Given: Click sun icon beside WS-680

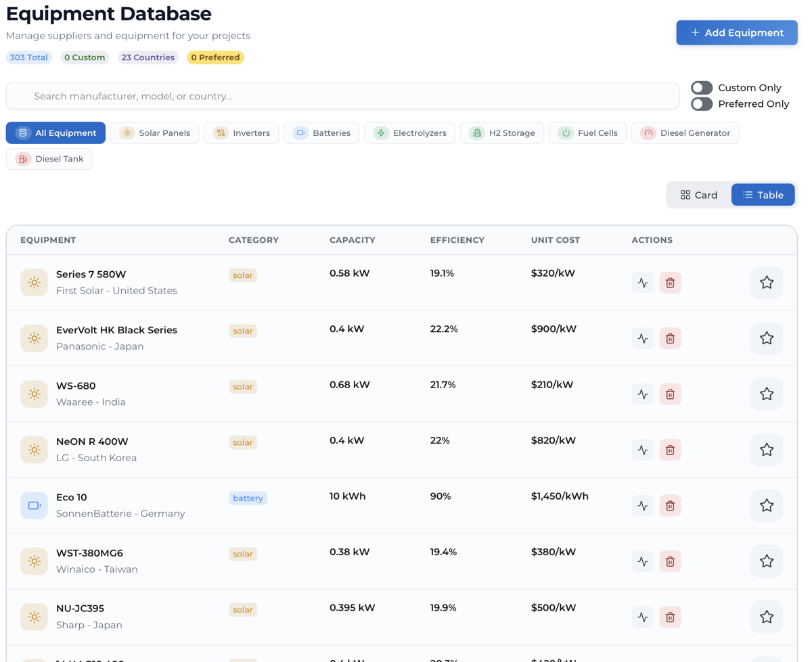Looking at the screenshot, I should pyautogui.click(x=34, y=394).
